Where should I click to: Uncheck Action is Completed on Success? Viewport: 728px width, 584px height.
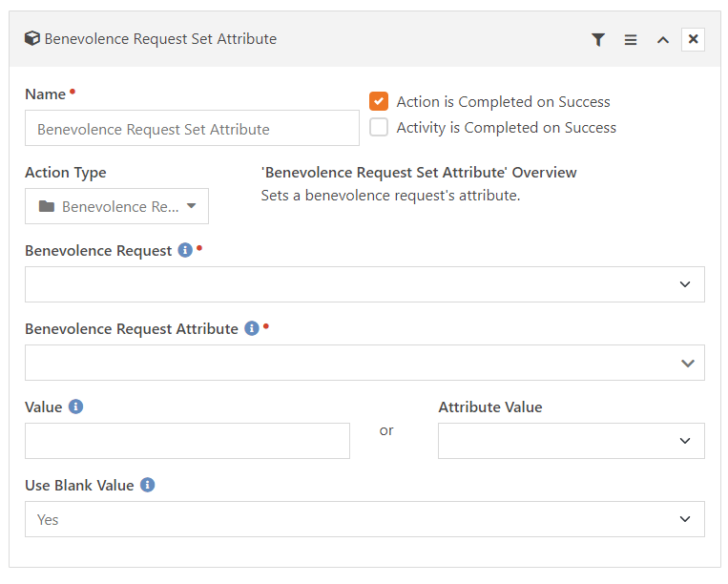pos(379,101)
